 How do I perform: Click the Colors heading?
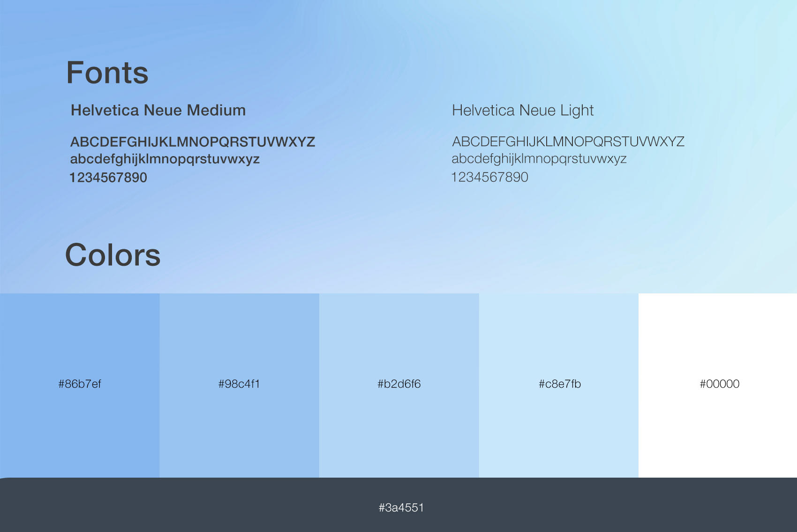113,255
